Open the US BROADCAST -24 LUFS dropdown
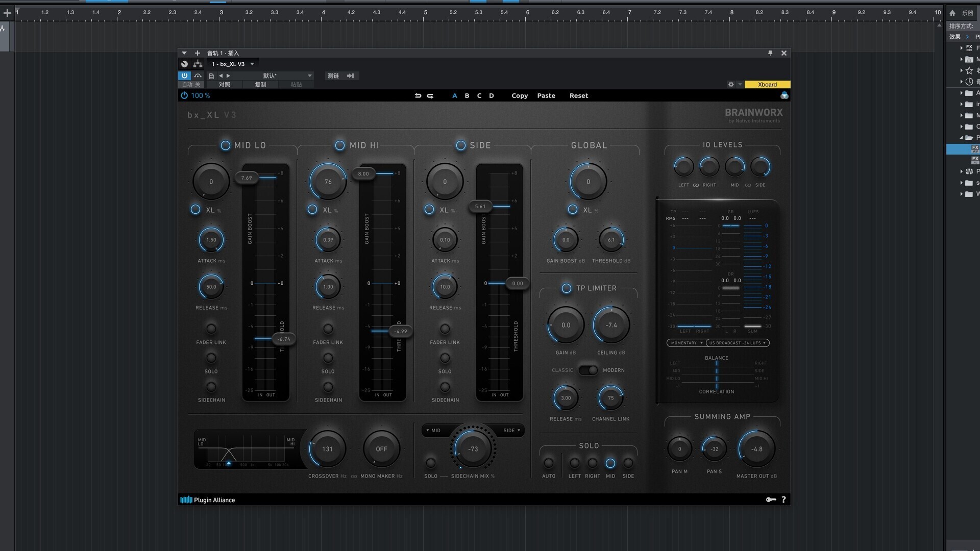The height and width of the screenshot is (551, 980). [738, 343]
